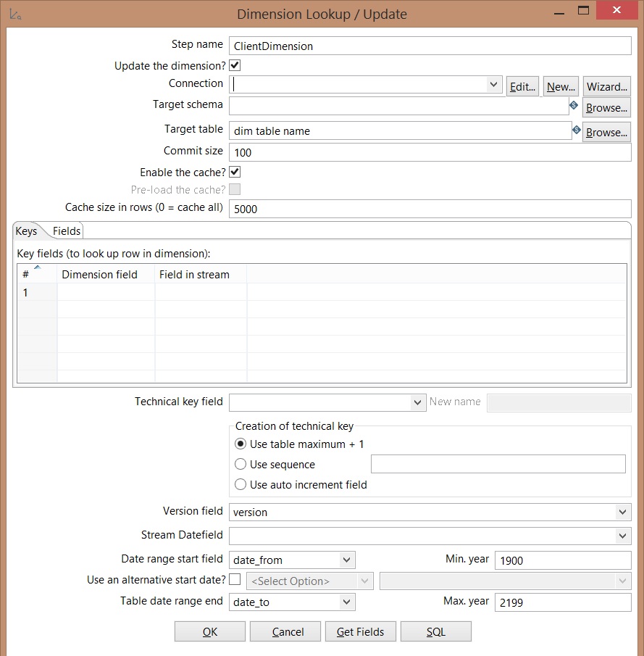
Task: Switch to the Fields tab
Action: point(67,231)
